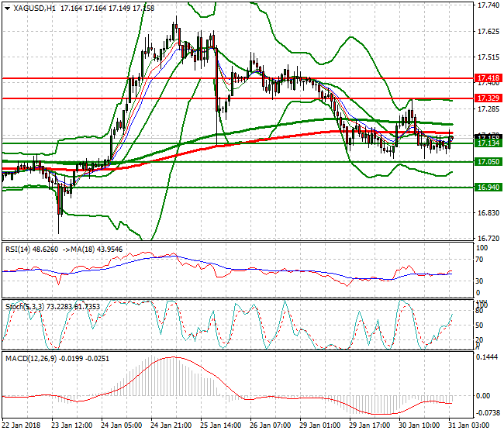Click the RSI scale value 30

click(479, 281)
